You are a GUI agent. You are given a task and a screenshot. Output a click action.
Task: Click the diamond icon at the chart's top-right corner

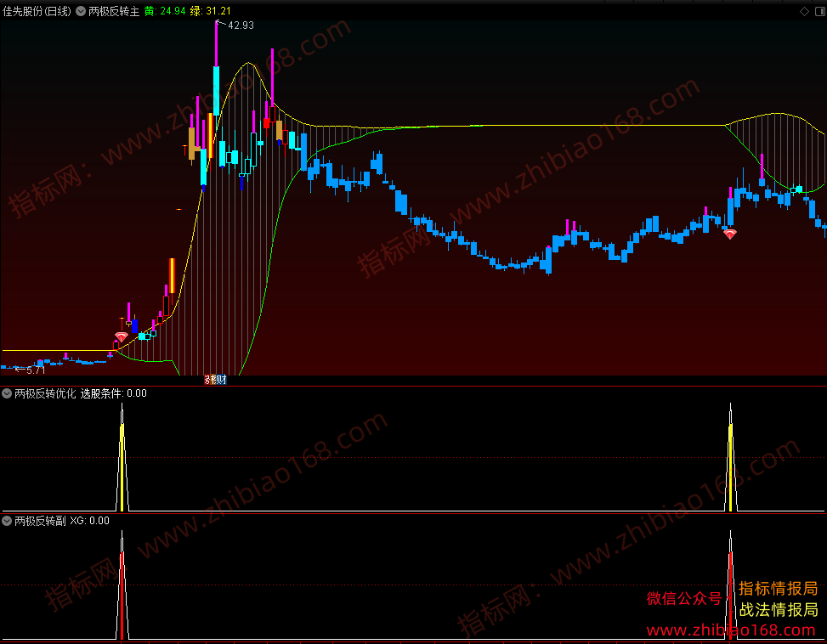pyautogui.click(x=804, y=11)
